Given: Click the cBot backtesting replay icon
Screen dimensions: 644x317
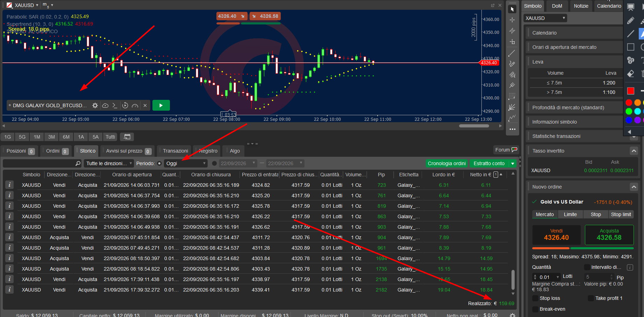Looking at the screenshot, I should point(125,105).
